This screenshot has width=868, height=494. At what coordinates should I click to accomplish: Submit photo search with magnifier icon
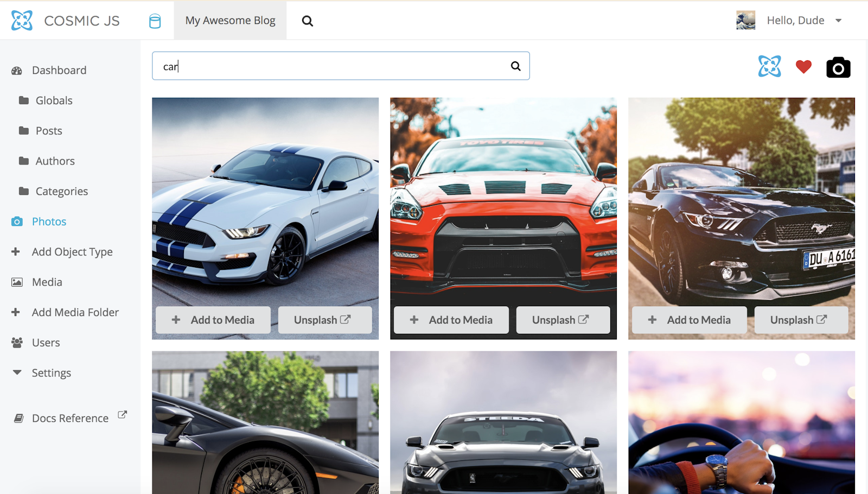(x=515, y=66)
